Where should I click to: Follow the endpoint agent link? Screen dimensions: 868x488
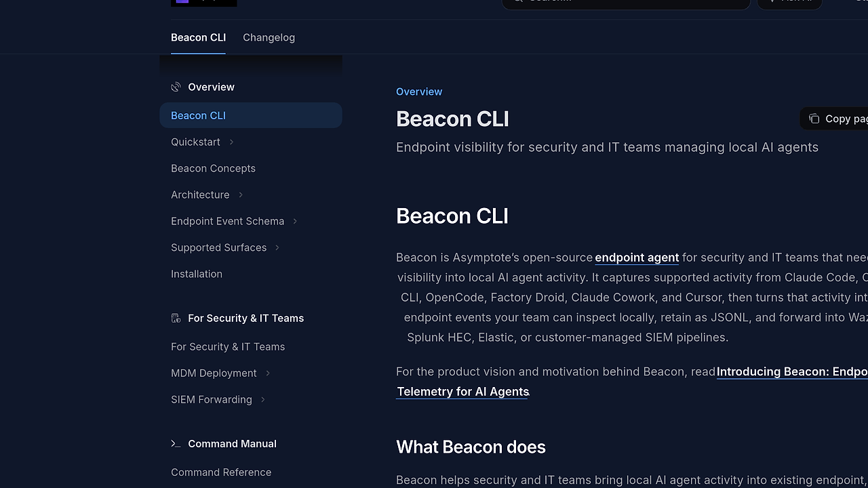click(x=637, y=258)
